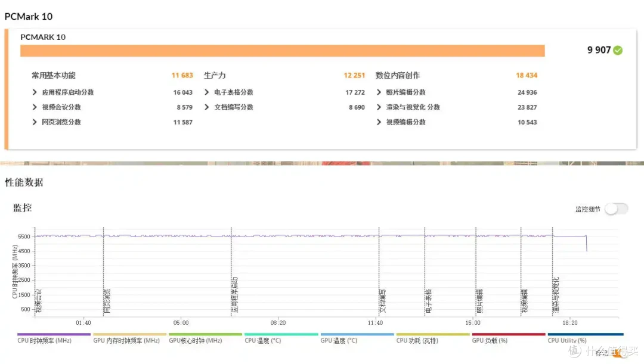This screenshot has height=364, width=644.
Task: Expand the 网页浏览分数 row
Action: [x=35, y=122]
